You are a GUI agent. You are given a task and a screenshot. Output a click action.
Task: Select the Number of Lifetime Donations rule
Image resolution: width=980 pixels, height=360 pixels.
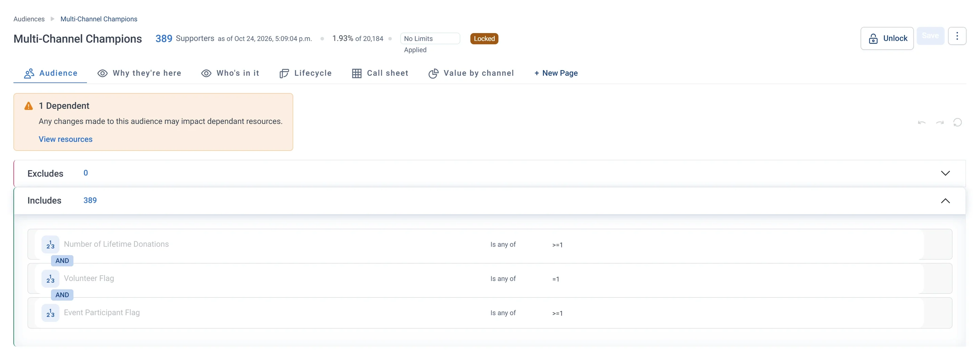point(490,244)
